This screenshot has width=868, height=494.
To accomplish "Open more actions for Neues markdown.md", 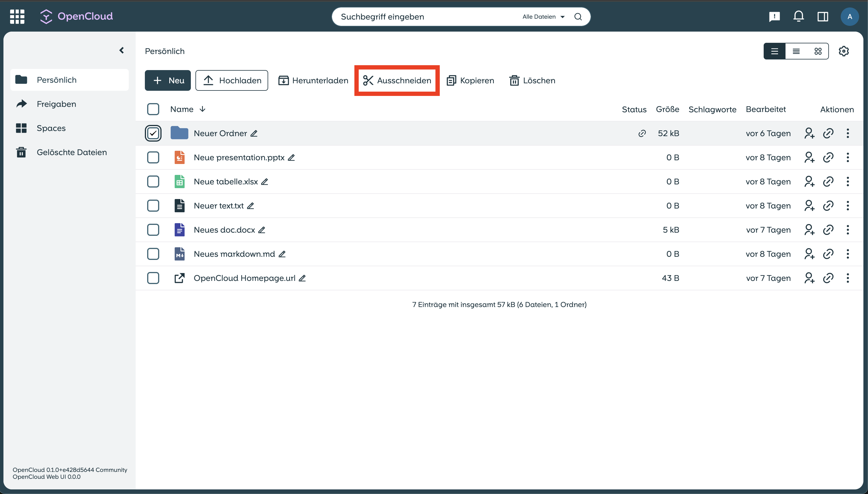I will point(848,254).
